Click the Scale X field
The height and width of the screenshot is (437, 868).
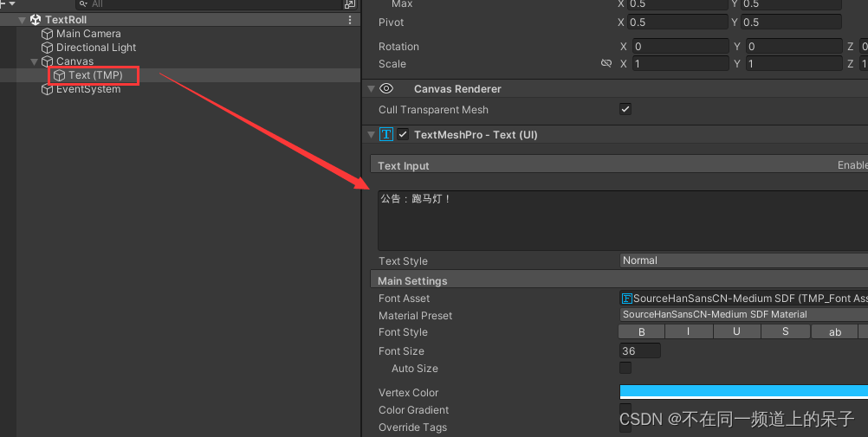(681, 64)
